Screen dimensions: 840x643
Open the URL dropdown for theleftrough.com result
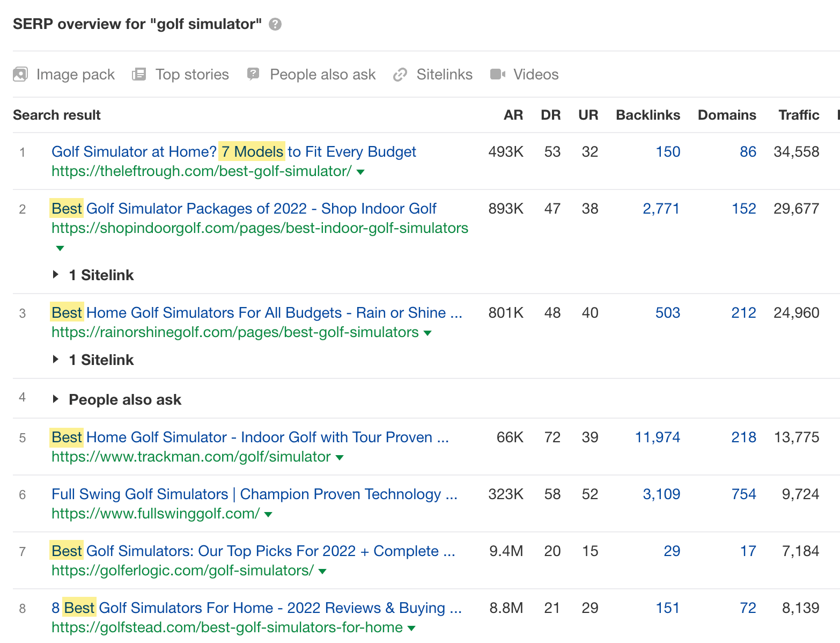tap(360, 172)
